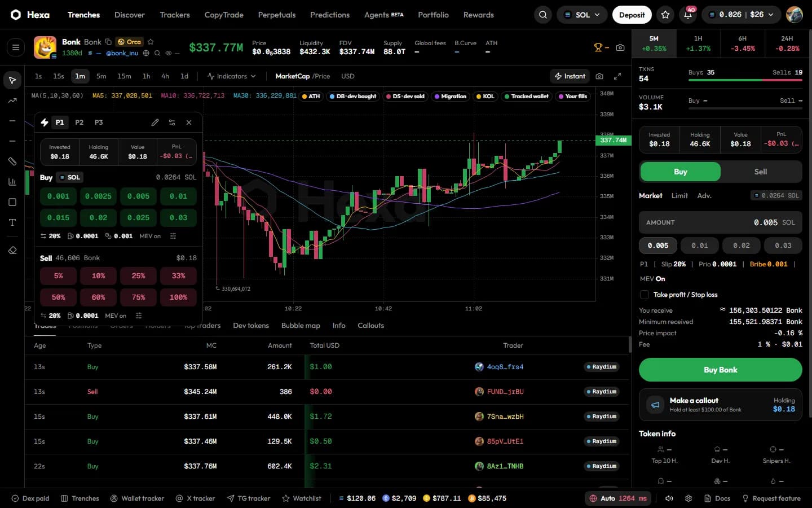Open the SOL chain dropdown
Image resolution: width=812 pixels, height=508 pixels.
(x=582, y=15)
